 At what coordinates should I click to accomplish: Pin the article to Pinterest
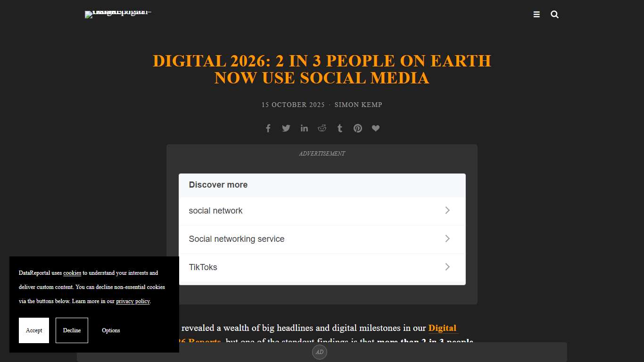(357, 128)
